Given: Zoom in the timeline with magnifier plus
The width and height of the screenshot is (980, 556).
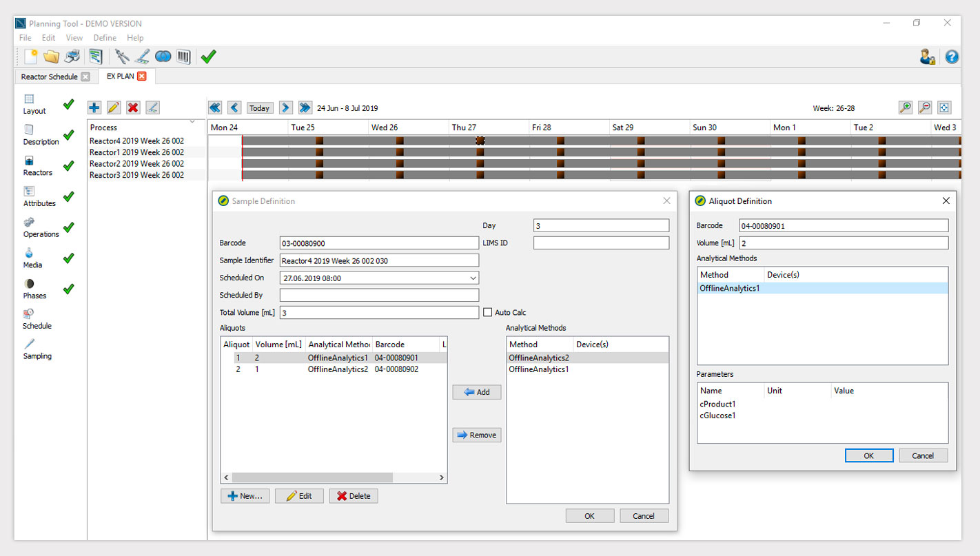Looking at the screenshot, I should [906, 107].
